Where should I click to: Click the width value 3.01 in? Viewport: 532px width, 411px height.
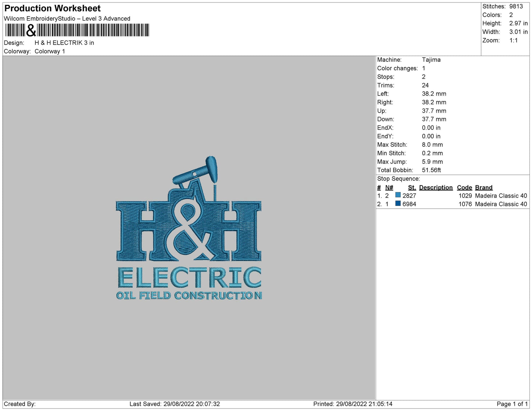[518, 32]
